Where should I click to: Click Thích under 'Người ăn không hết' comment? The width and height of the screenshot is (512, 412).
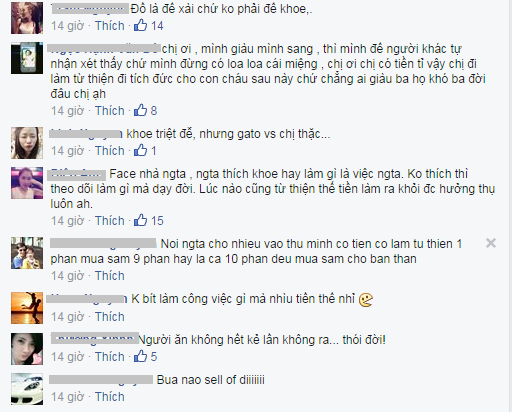[x=110, y=357]
